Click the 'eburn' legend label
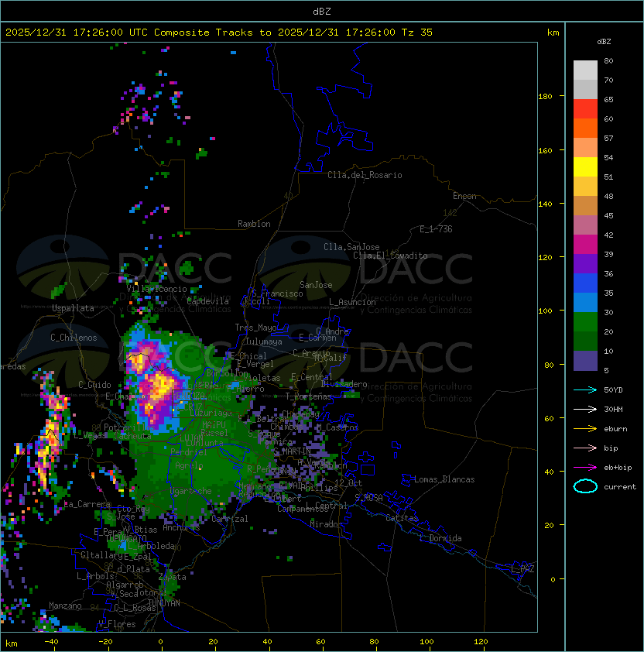The image size is (644, 652). point(615,429)
